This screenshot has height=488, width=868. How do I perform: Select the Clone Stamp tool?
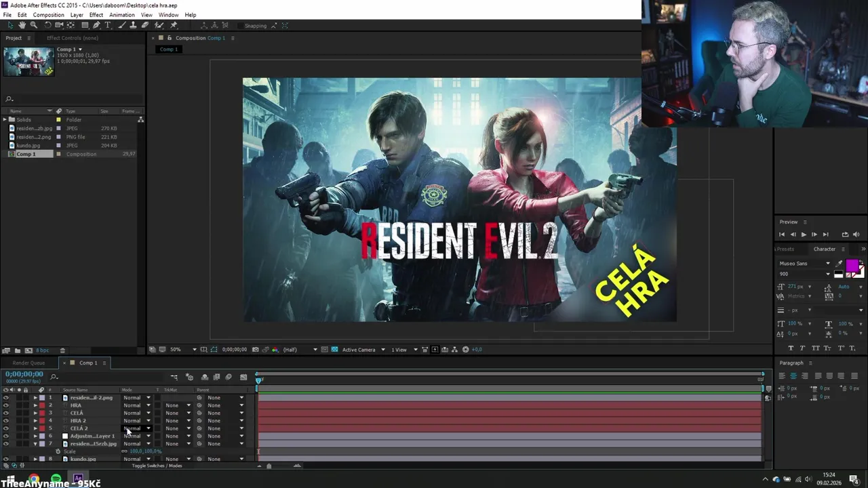pyautogui.click(x=134, y=25)
